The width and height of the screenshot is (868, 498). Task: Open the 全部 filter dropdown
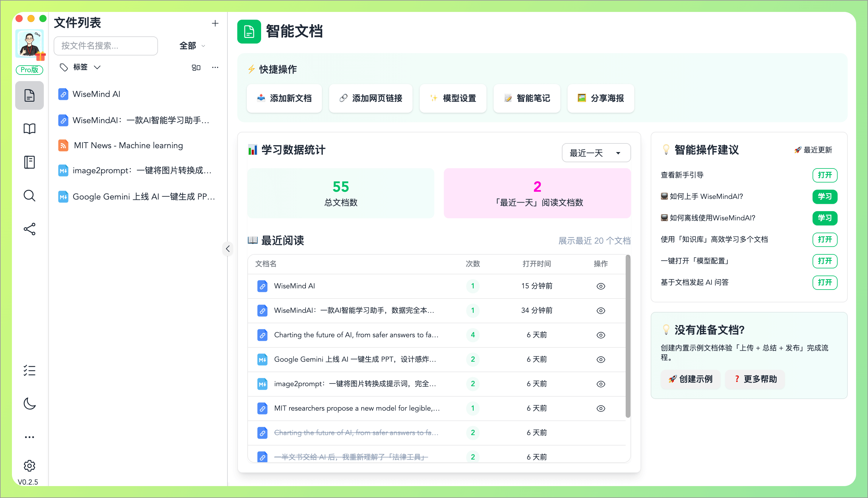pos(192,46)
